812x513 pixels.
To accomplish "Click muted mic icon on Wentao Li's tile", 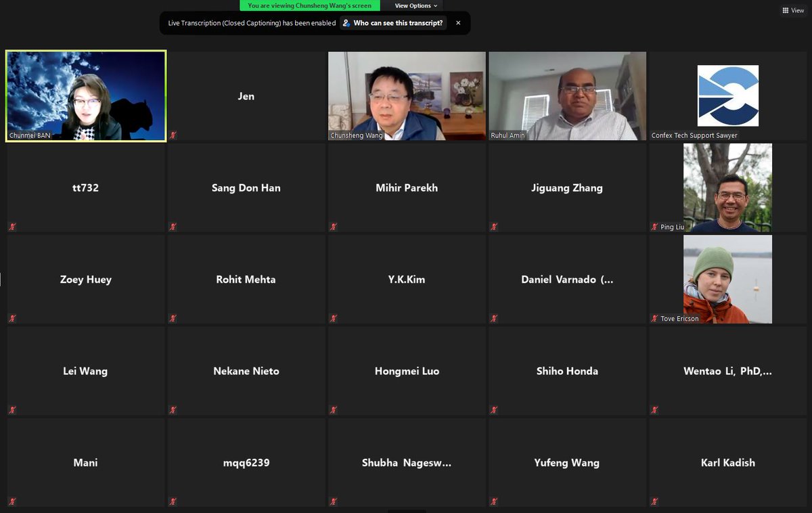I will (x=654, y=409).
